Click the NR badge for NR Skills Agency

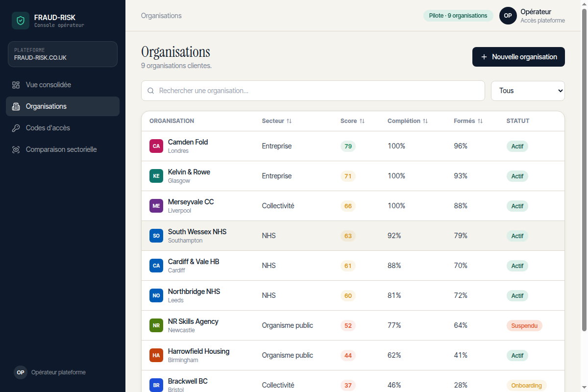[x=156, y=325]
